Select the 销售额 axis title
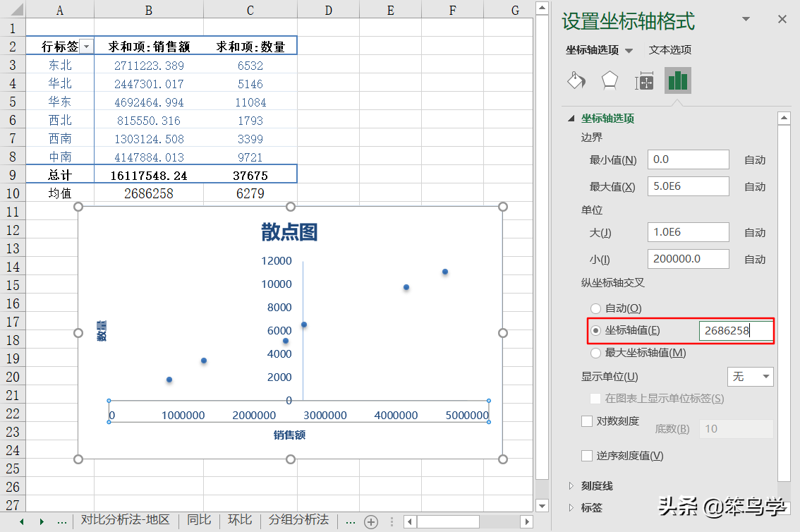The width and height of the screenshot is (800, 532). tap(289, 435)
